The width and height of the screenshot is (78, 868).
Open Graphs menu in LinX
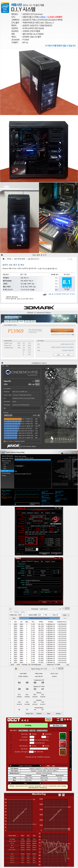click(x=23, y=612)
